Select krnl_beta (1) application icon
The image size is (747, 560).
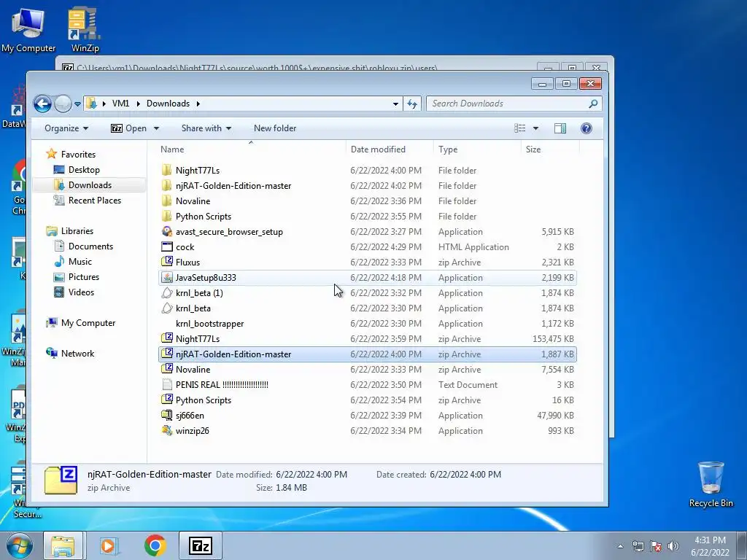(167, 293)
